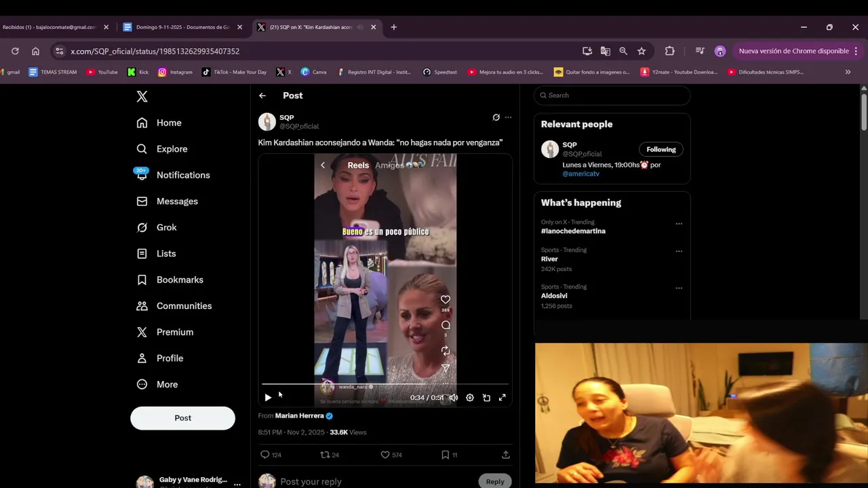Image resolution: width=868 pixels, height=488 pixels.
Task: Open options for #lanochedemartina trend
Action: pyautogui.click(x=679, y=224)
